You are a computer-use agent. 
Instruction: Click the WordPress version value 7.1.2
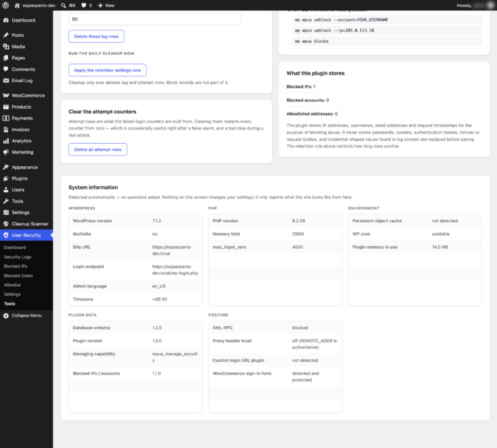(x=157, y=221)
